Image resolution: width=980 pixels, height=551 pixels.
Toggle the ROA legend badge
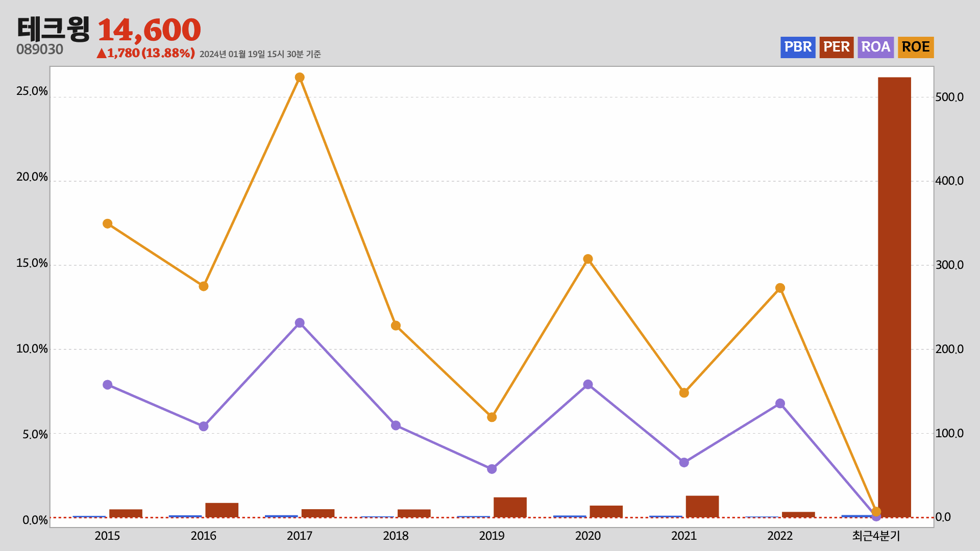(876, 47)
